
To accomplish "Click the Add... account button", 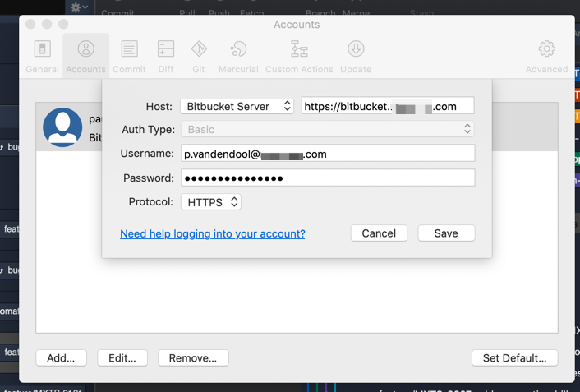I will (61, 358).
